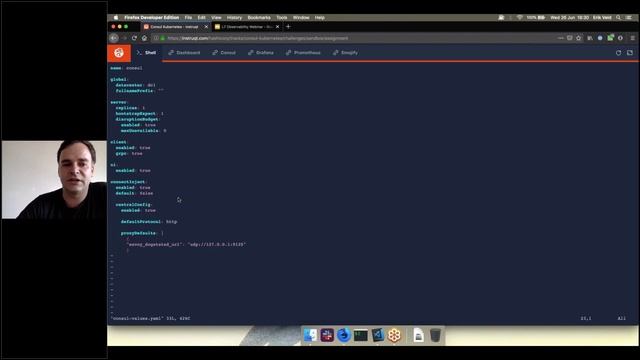Image resolution: width=640 pixels, height=360 pixels.
Task: Open Finder from the Dock
Action: click(x=310, y=335)
